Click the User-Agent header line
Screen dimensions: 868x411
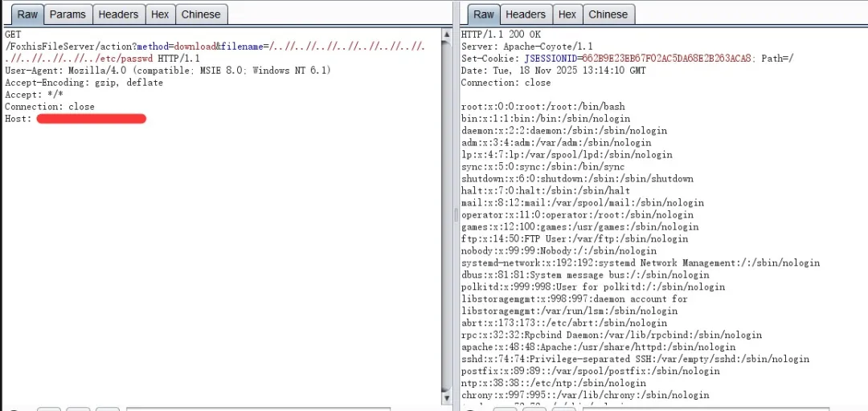167,71
